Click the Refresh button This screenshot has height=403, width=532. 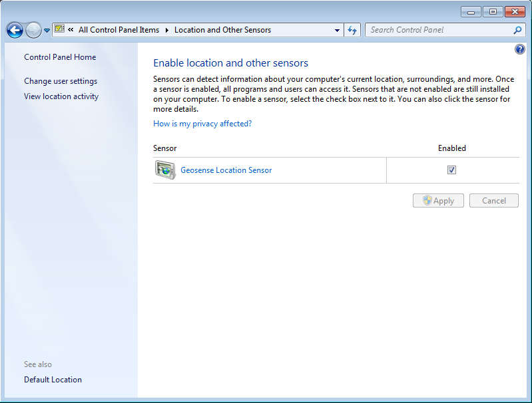coord(352,30)
